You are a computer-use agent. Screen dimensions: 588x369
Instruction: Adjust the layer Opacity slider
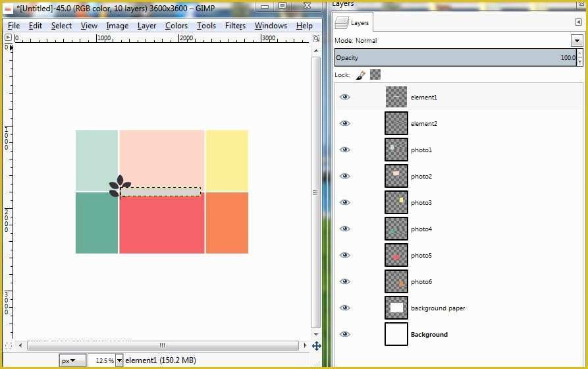coord(455,57)
